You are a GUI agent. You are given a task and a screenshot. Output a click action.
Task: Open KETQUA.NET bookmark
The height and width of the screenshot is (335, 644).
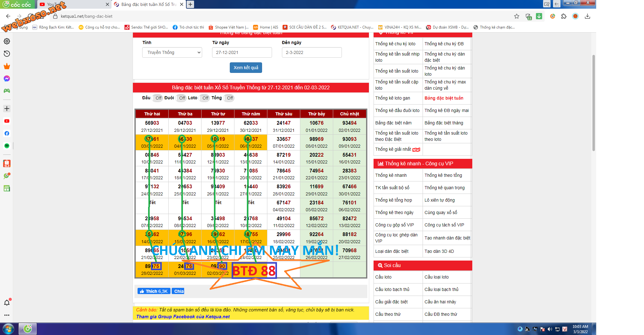352,27
